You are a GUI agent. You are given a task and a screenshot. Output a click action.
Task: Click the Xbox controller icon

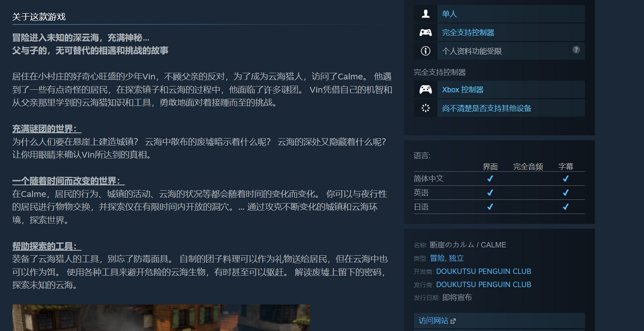pyautogui.click(x=425, y=89)
